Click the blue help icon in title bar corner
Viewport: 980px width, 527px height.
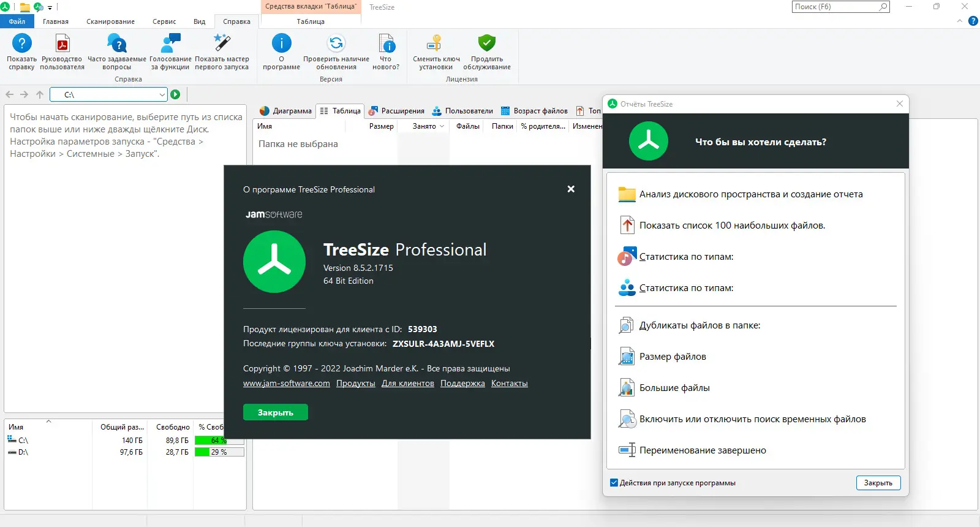click(973, 21)
